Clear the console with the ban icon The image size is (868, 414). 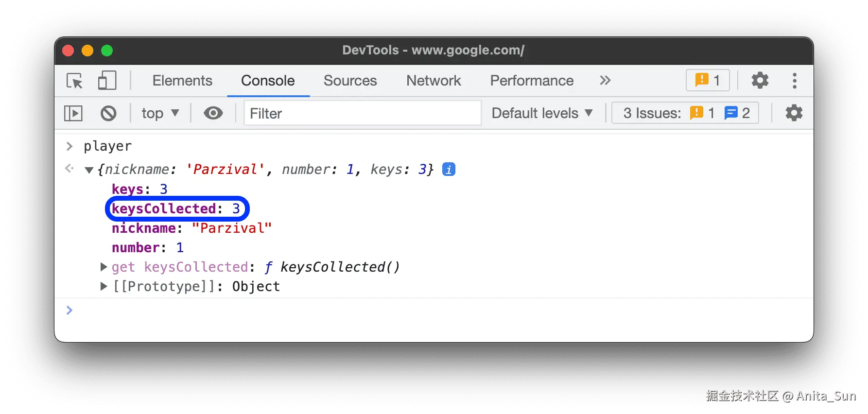108,114
